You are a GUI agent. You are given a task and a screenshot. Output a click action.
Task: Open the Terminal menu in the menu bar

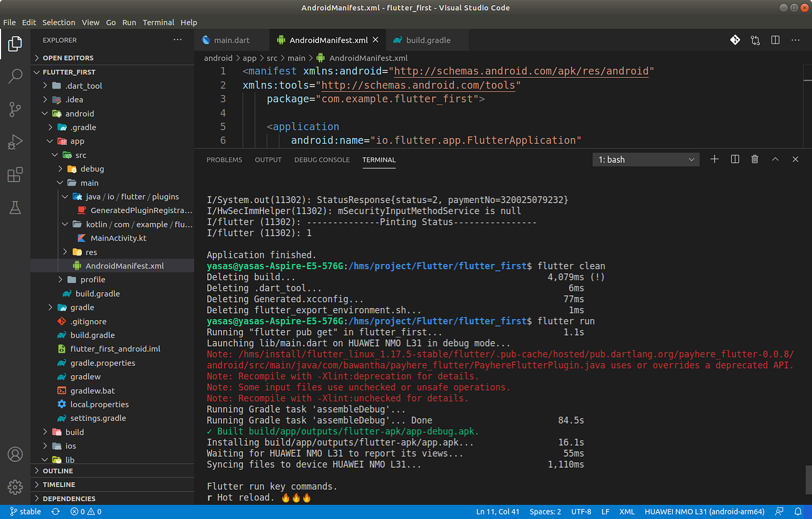[158, 22]
